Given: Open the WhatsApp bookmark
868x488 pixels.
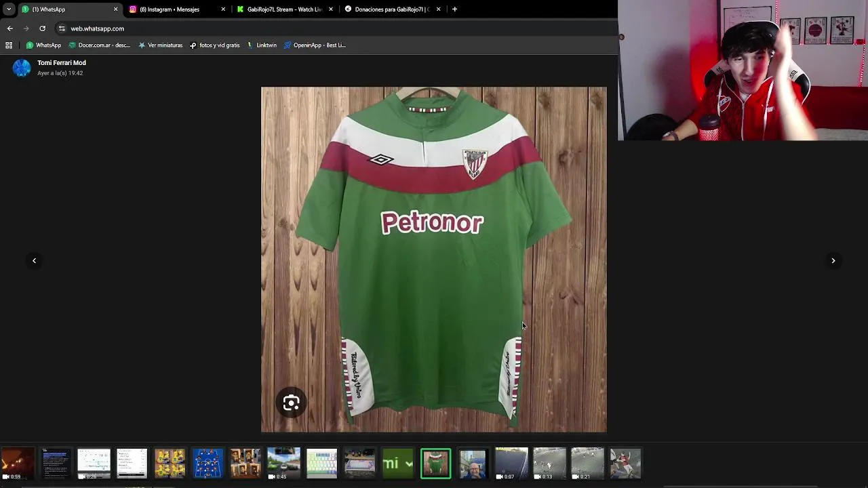Looking at the screenshot, I should tap(43, 45).
